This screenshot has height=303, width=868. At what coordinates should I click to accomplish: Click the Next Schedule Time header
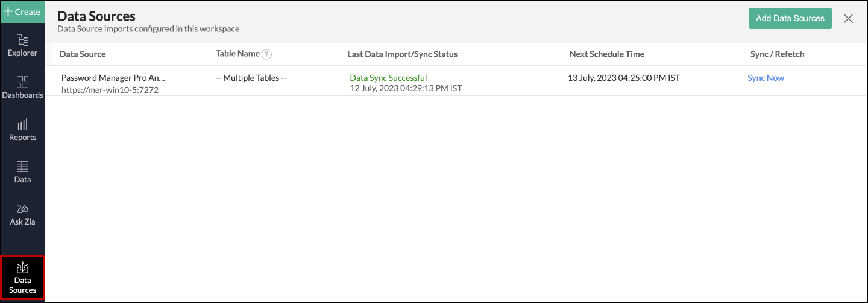[x=606, y=54]
